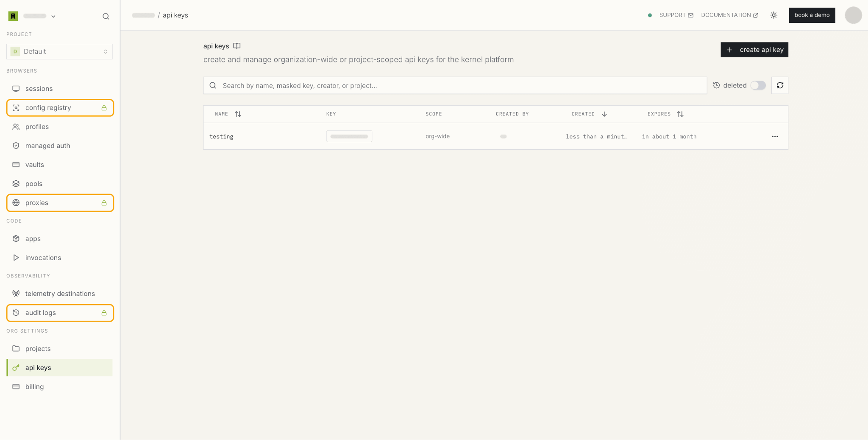Click lock icon next to config registry
The height and width of the screenshot is (440, 868).
coord(104,108)
